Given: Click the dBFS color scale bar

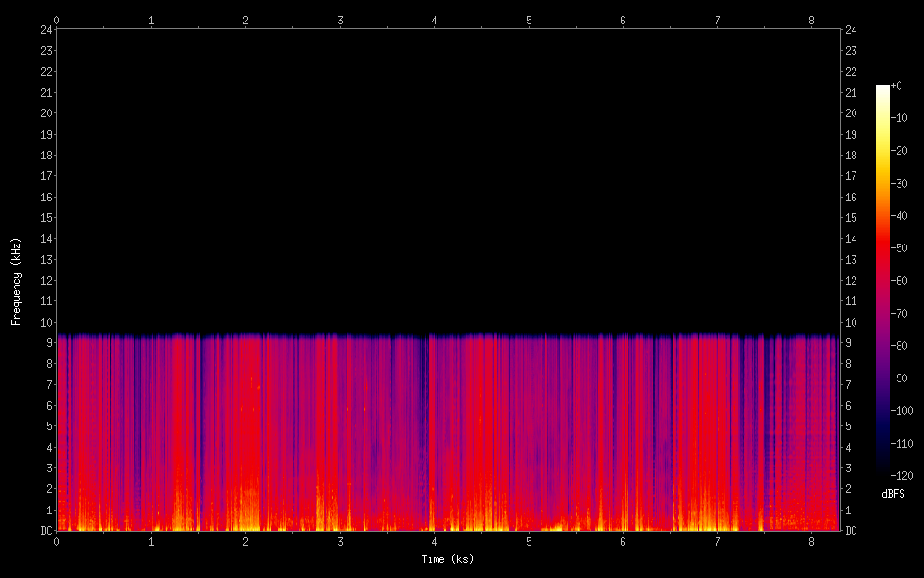Looking at the screenshot, I should click(883, 281).
